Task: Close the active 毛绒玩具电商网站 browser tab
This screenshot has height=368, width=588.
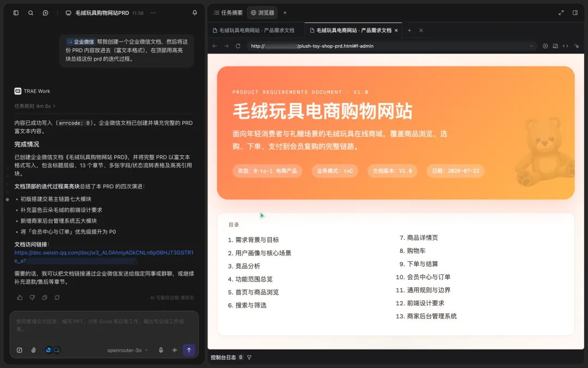Action: [396, 31]
